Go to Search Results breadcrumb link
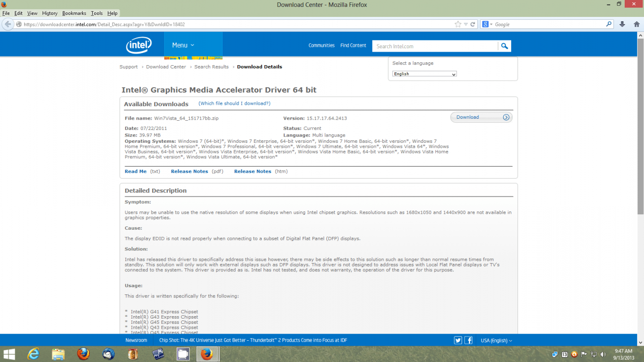The height and width of the screenshot is (362, 644). pos(211,67)
